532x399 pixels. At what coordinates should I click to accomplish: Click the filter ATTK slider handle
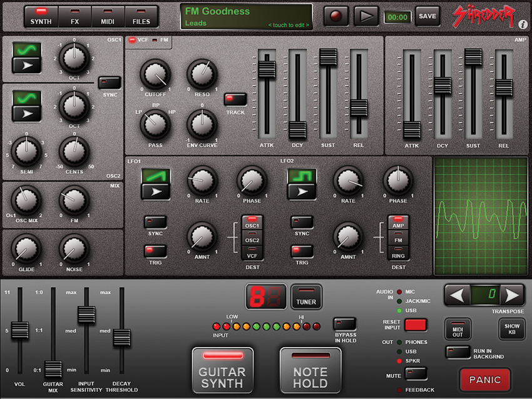point(267,69)
